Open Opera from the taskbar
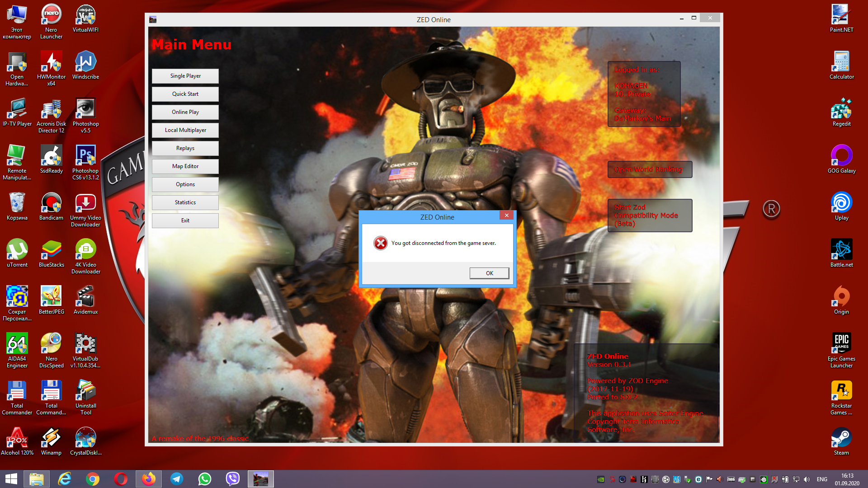 point(121,479)
